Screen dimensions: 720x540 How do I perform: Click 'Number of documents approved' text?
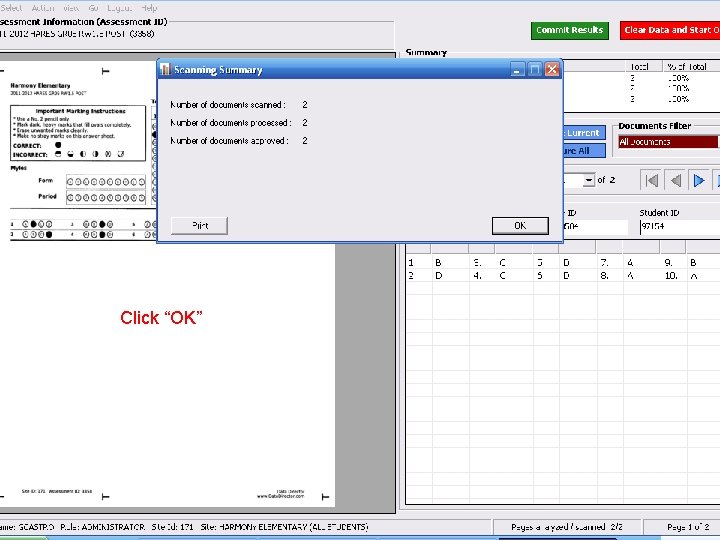click(229, 141)
